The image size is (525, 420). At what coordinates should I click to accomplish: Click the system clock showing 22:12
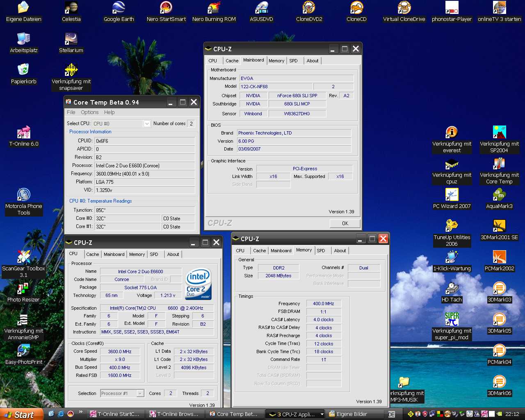(x=512, y=414)
